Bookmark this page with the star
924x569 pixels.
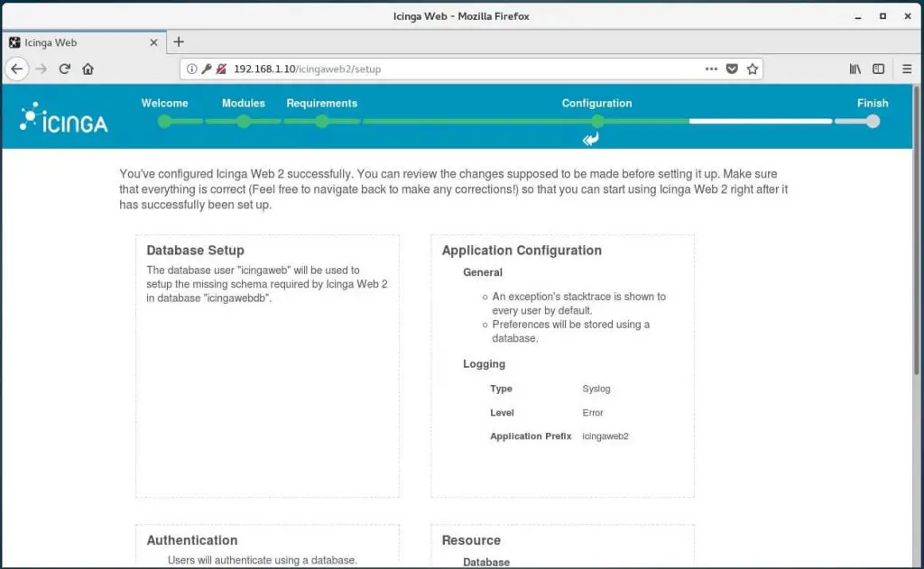click(753, 69)
